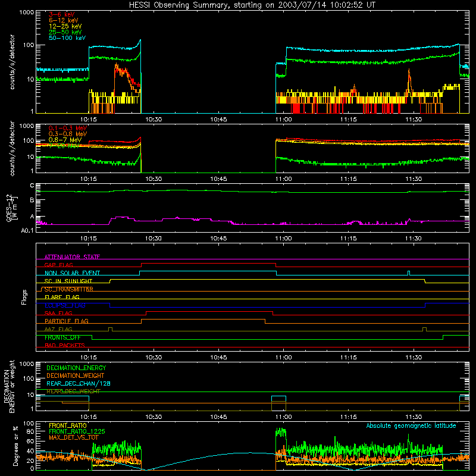Click the DECIMATION_WEIGHT legend label
This screenshot has width=476, height=476.
76,376
